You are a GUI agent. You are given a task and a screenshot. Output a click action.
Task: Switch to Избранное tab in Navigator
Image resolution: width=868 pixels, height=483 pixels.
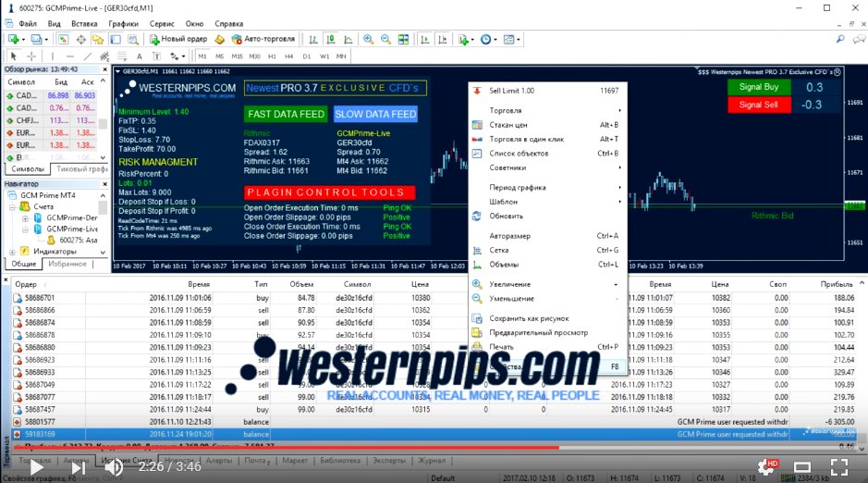pyautogui.click(x=67, y=265)
